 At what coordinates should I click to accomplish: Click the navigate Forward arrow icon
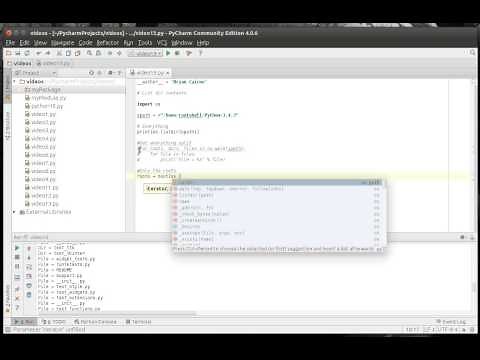pos(119,53)
